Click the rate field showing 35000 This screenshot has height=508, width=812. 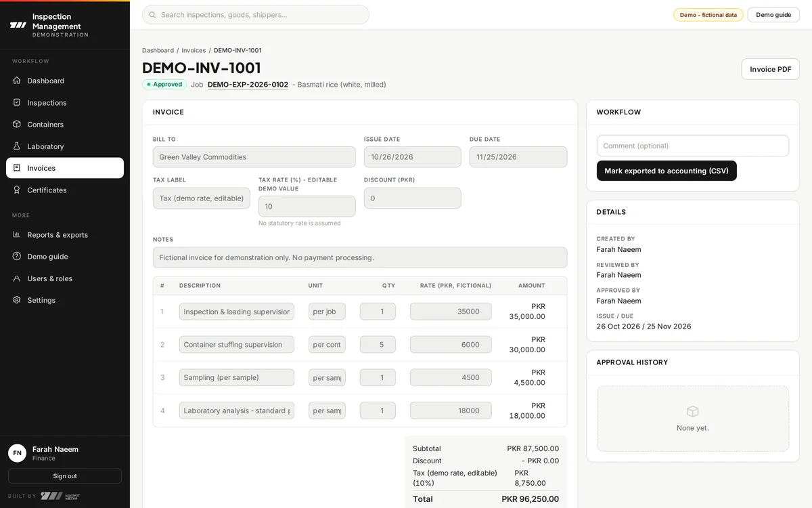coord(451,312)
